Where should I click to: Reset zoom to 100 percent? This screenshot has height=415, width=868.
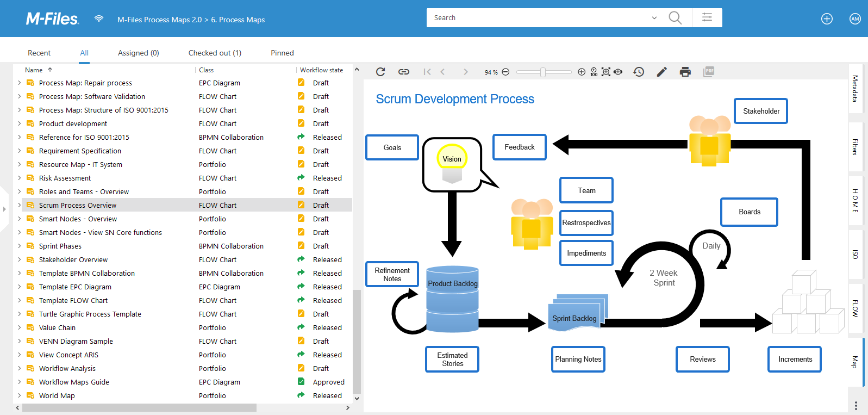[x=594, y=72]
